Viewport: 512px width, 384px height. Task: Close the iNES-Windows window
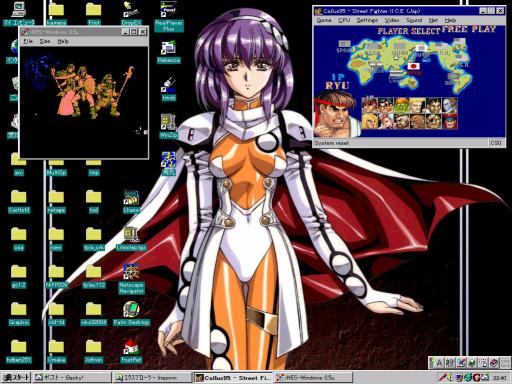tap(143, 32)
